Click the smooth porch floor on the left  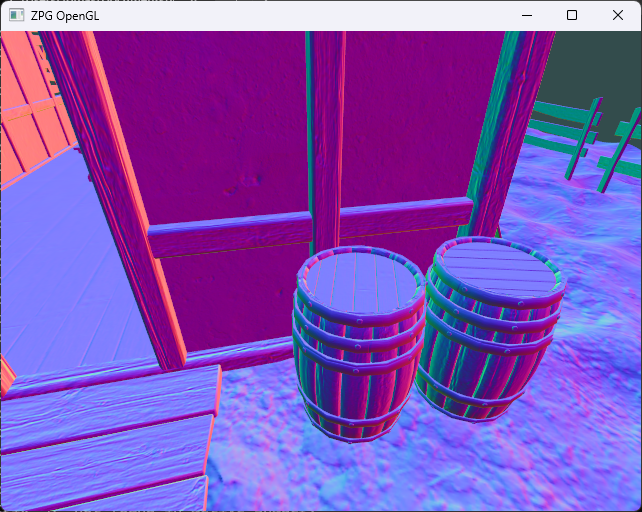point(60,260)
